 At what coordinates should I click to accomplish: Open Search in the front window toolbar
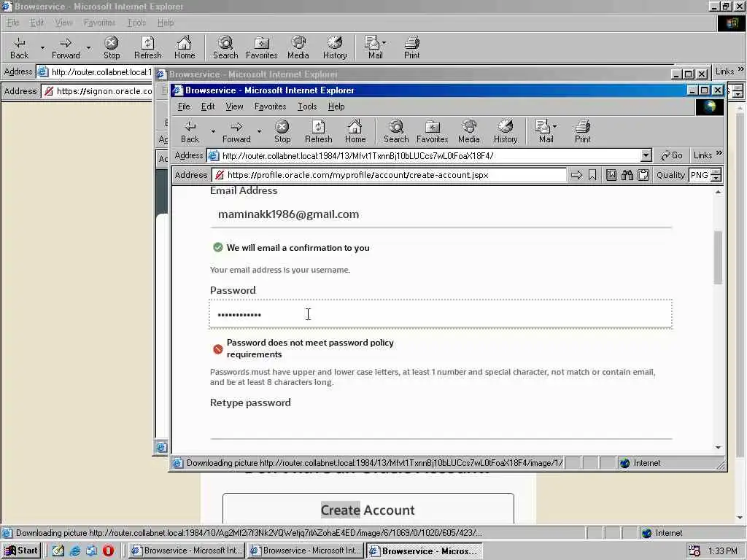tap(396, 131)
